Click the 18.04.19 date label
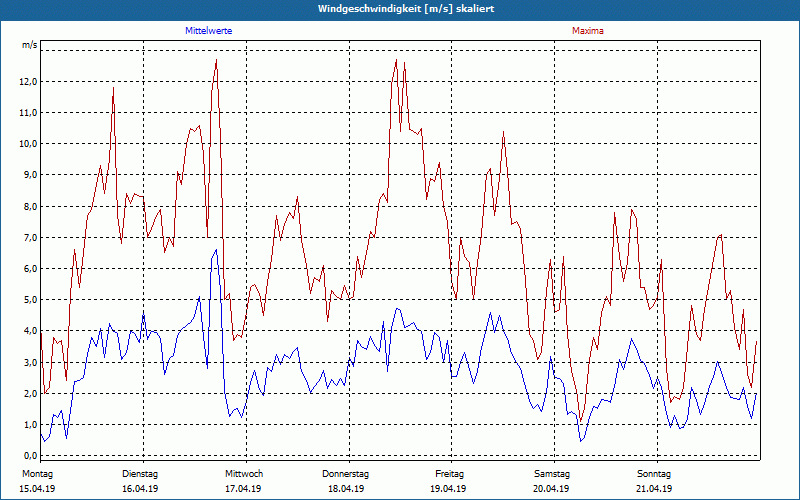The height and width of the screenshot is (500, 800). coord(346,489)
